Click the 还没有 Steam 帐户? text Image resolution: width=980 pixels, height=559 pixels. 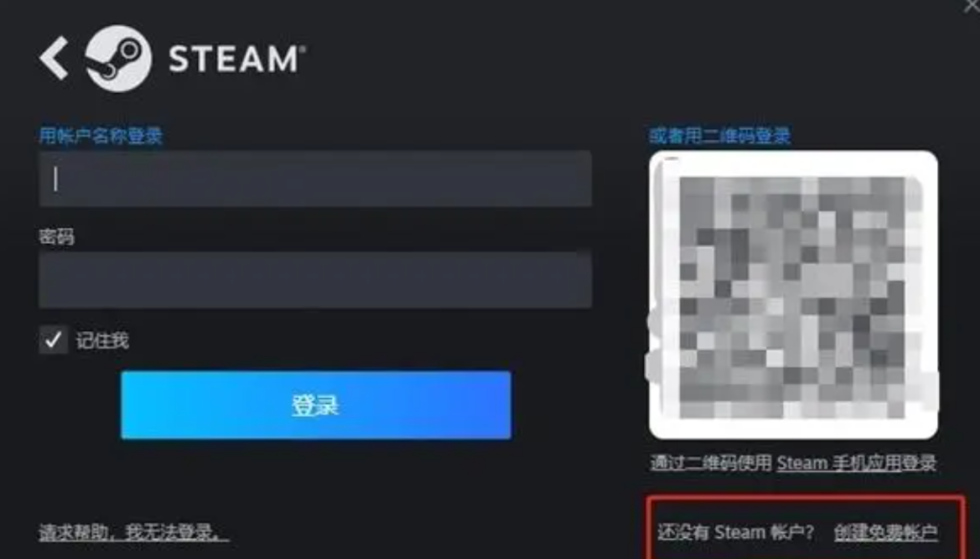[x=736, y=532]
